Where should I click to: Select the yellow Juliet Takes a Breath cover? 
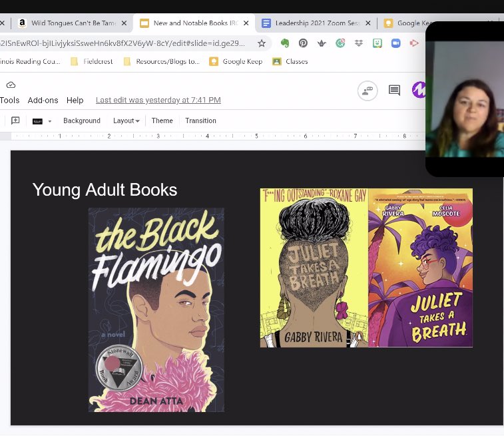tap(314, 268)
